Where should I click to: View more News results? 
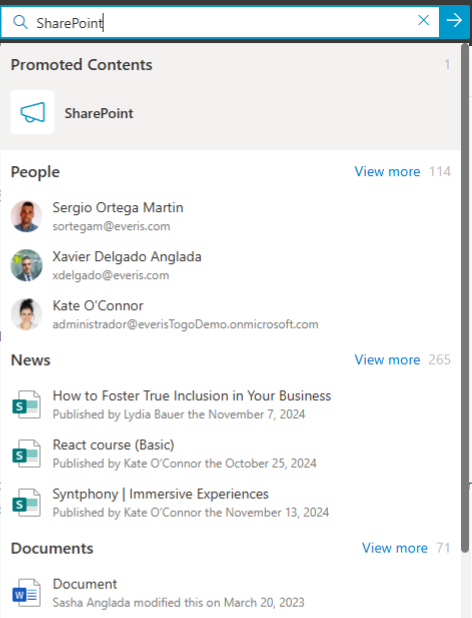387,359
